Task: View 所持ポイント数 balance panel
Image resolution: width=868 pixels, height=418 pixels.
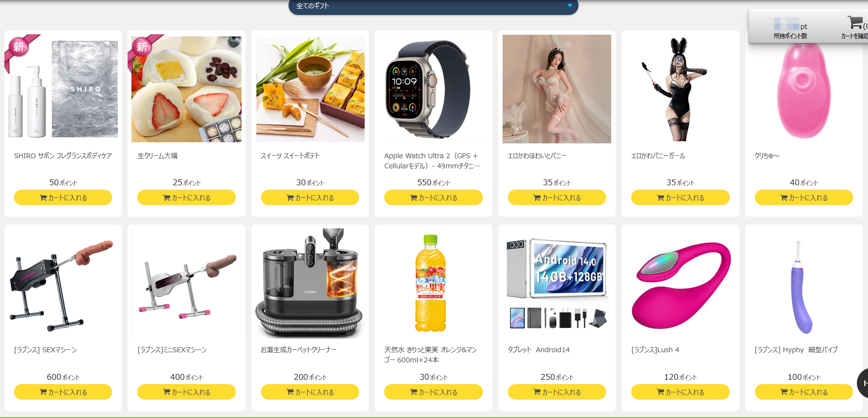Action: [790, 30]
